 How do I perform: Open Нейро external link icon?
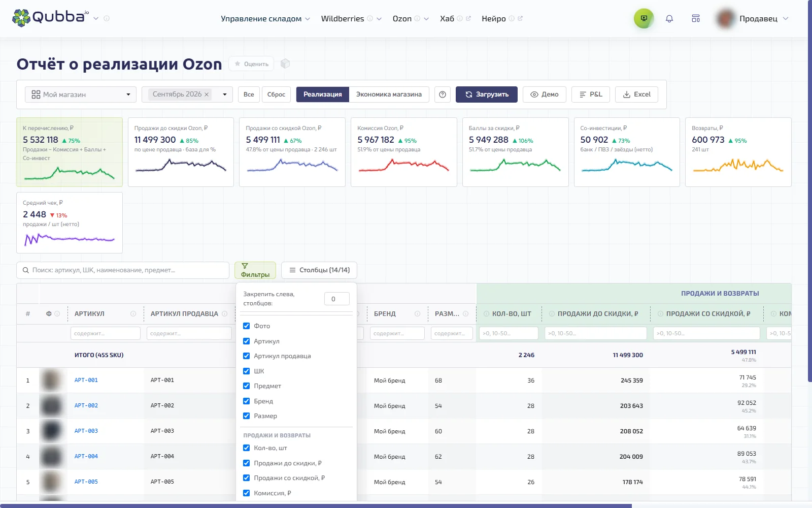[520, 19]
